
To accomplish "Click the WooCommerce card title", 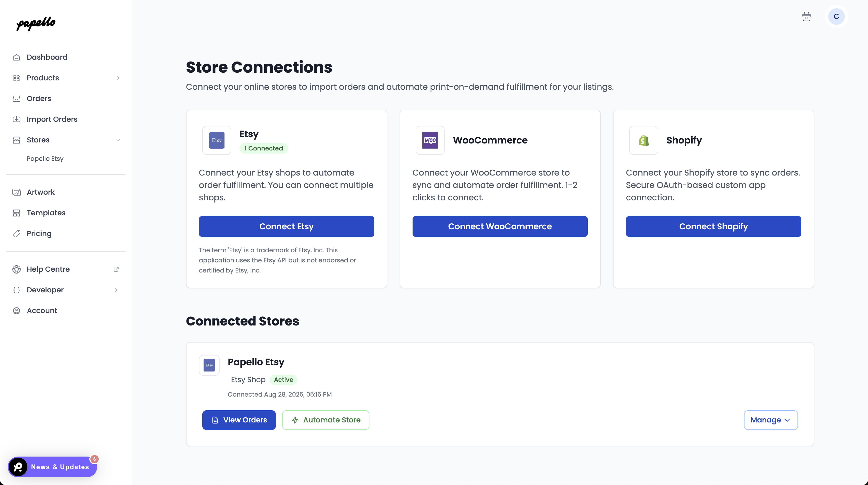I will pyautogui.click(x=490, y=140).
